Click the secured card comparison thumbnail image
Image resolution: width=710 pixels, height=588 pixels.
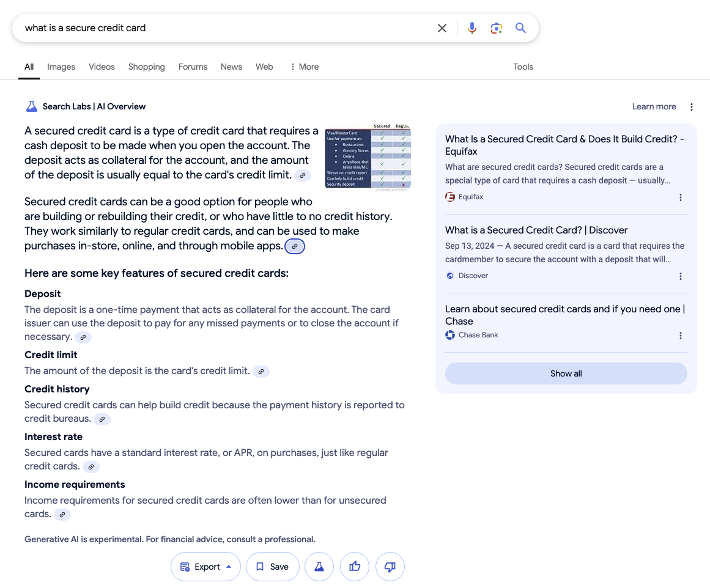(x=368, y=156)
